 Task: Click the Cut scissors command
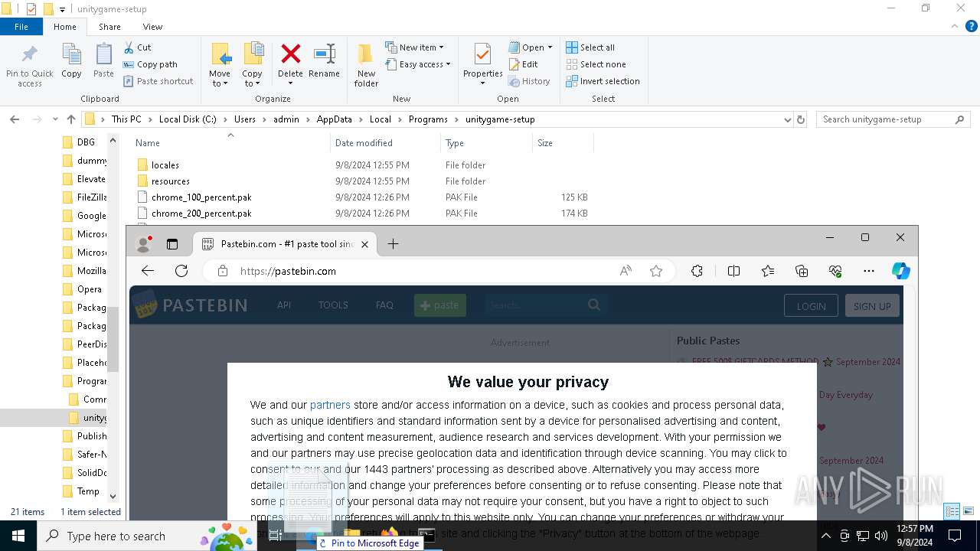click(x=137, y=47)
